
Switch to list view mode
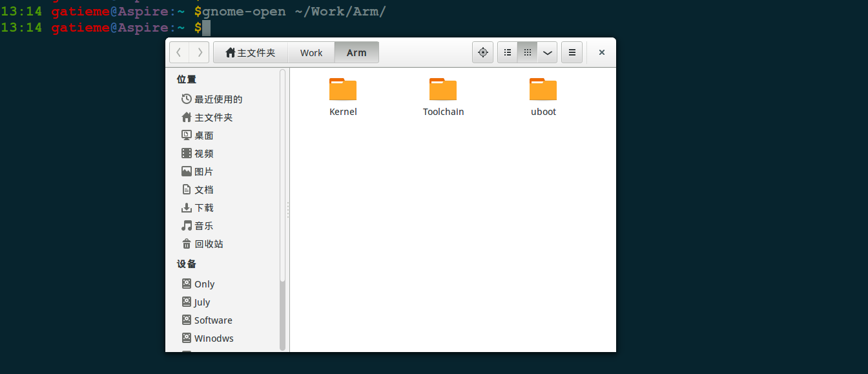click(508, 52)
